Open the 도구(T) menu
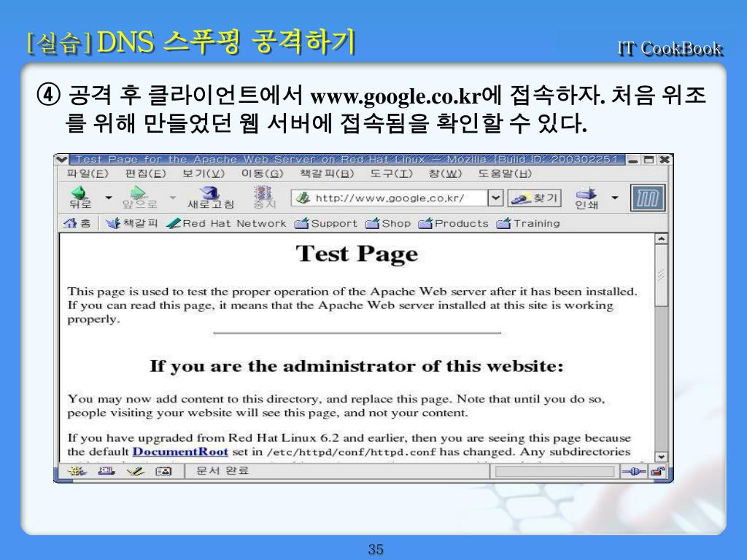The image size is (747, 560). 391,174
